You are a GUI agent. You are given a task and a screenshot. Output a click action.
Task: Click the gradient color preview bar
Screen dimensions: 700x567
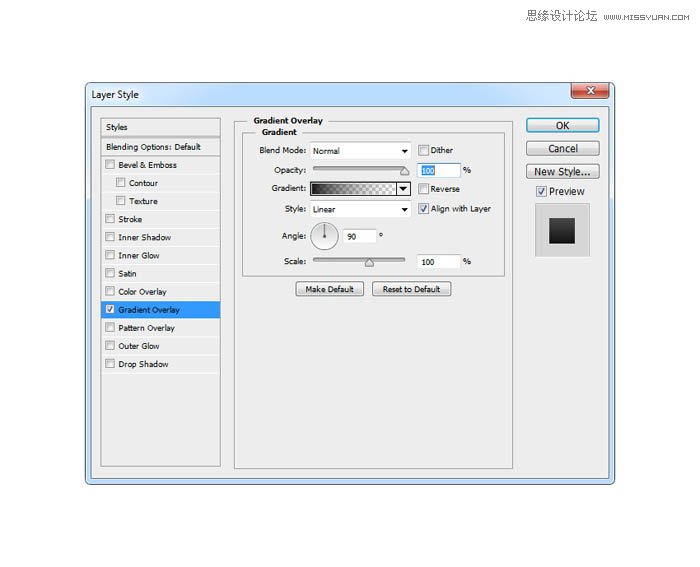pyautogui.click(x=353, y=188)
